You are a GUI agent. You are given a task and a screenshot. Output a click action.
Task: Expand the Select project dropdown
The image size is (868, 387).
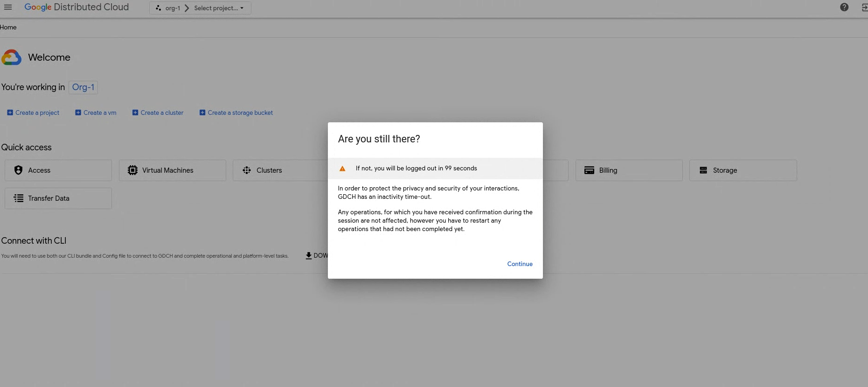(x=219, y=8)
